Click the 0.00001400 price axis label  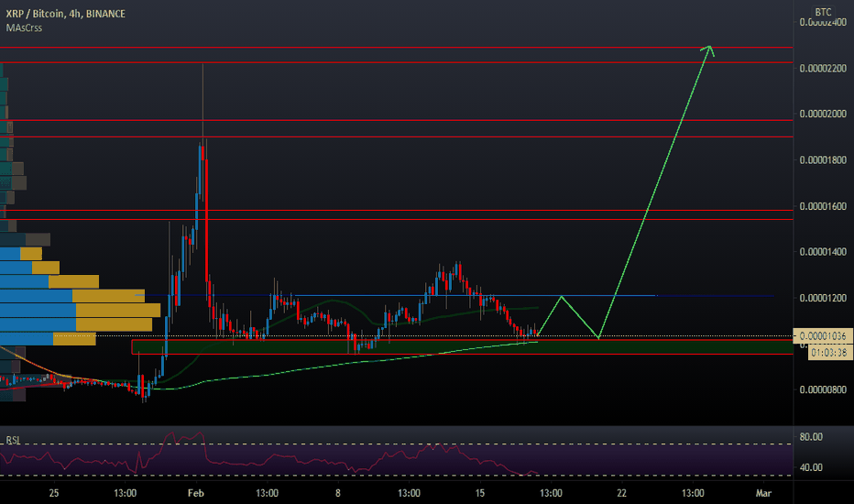tap(823, 252)
